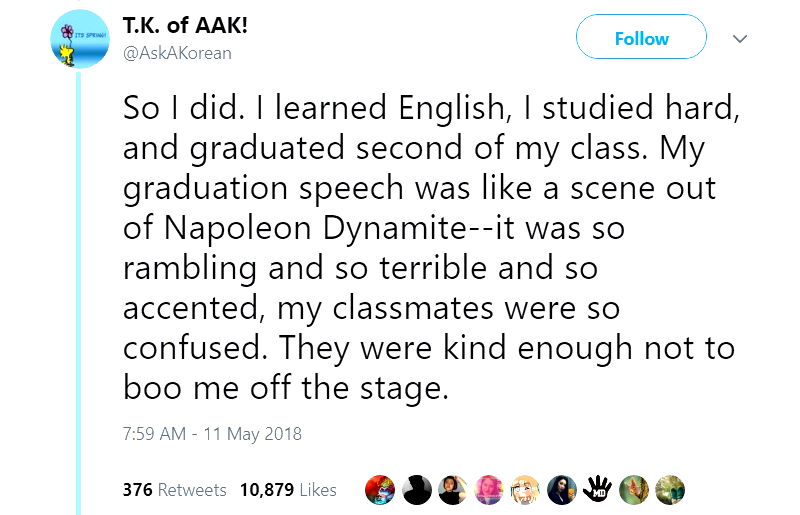The width and height of the screenshot is (800, 515).
Task: View the 376 Retweets list
Action: (174, 490)
